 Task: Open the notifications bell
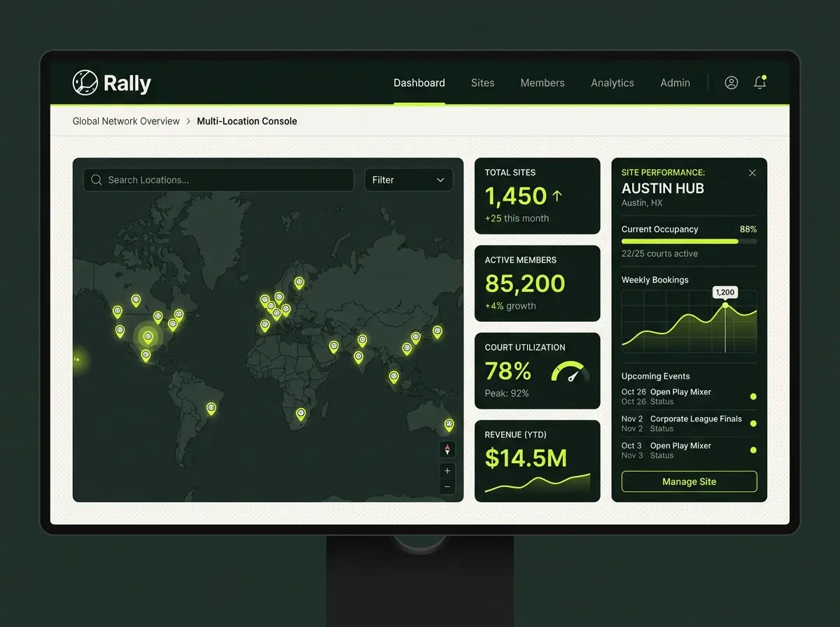(760, 82)
